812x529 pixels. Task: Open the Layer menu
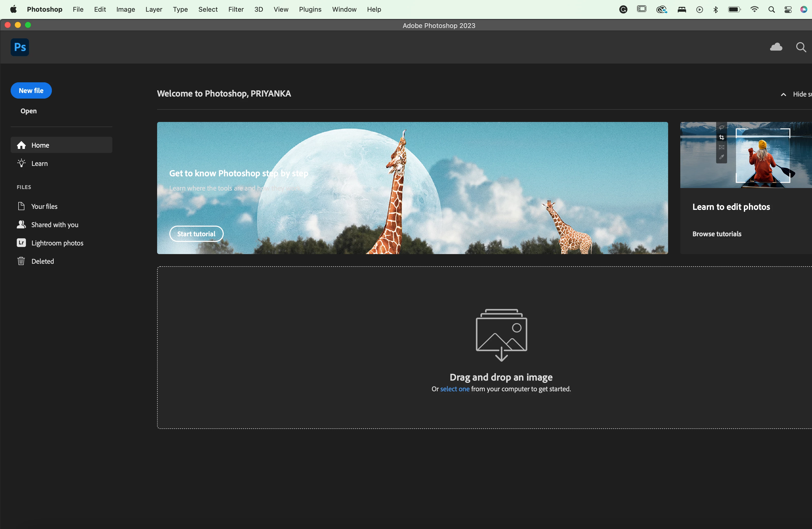click(154, 10)
